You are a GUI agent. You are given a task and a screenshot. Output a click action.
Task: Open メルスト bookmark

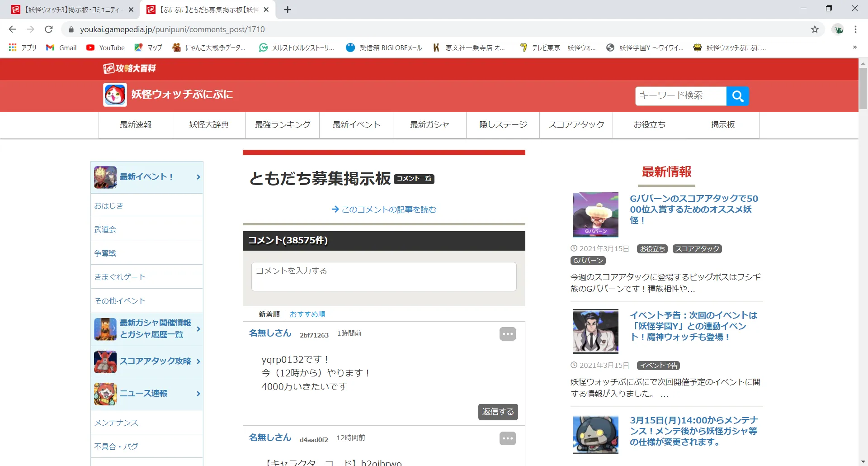(297, 48)
